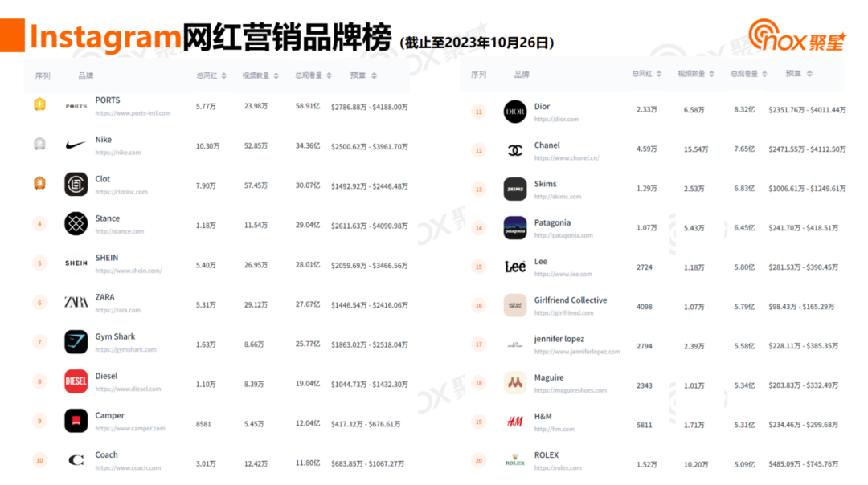The width and height of the screenshot is (868, 485).
Task: Click the Skims brand logo
Action: [x=515, y=190]
